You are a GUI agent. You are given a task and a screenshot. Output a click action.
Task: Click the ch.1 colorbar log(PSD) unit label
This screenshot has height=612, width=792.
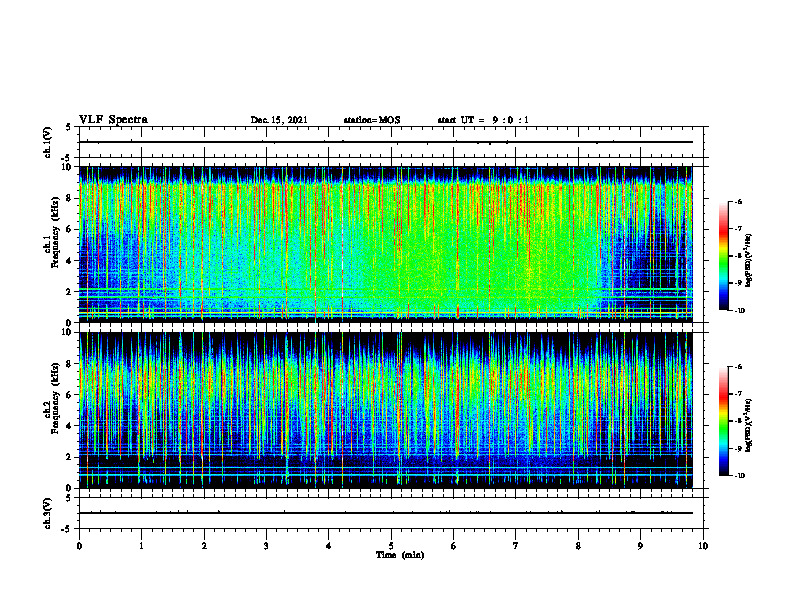pyautogui.click(x=749, y=261)
